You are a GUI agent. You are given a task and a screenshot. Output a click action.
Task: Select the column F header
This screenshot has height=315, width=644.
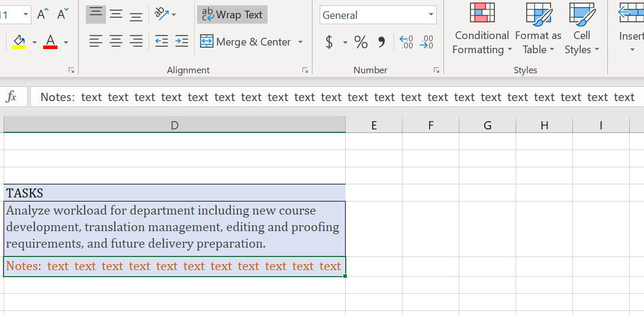pos(431,125)
